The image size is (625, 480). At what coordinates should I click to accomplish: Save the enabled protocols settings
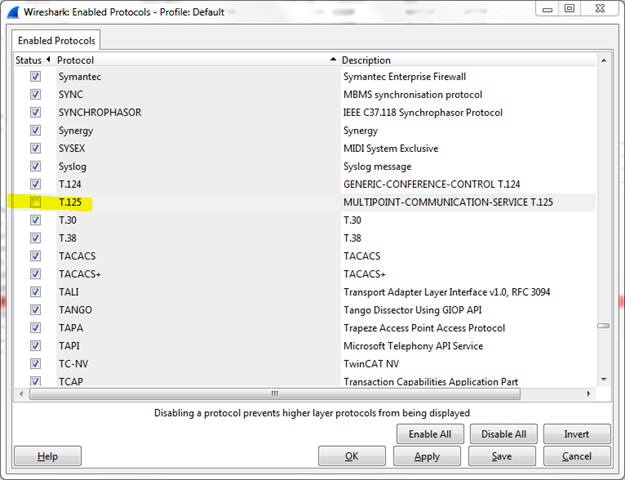501,456
